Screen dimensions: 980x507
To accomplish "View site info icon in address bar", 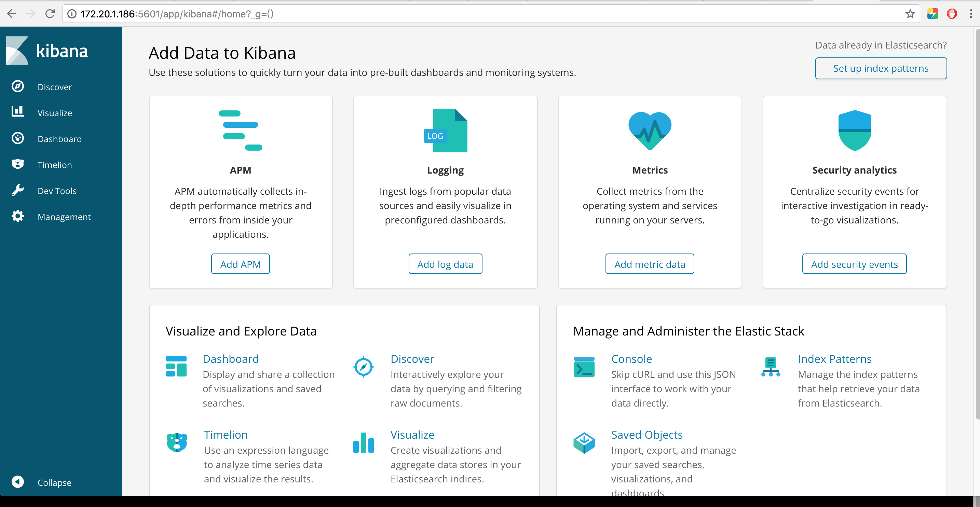I will (x=71, y=14).
